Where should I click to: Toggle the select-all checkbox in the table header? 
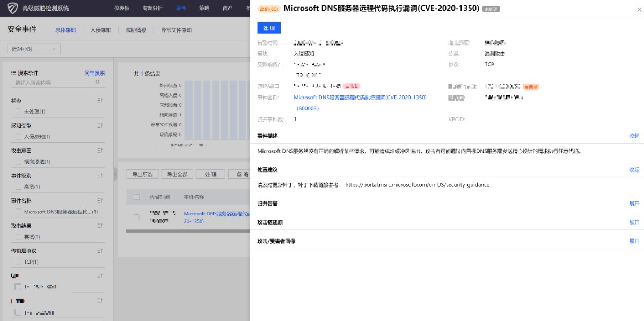(x=136, y=197)
